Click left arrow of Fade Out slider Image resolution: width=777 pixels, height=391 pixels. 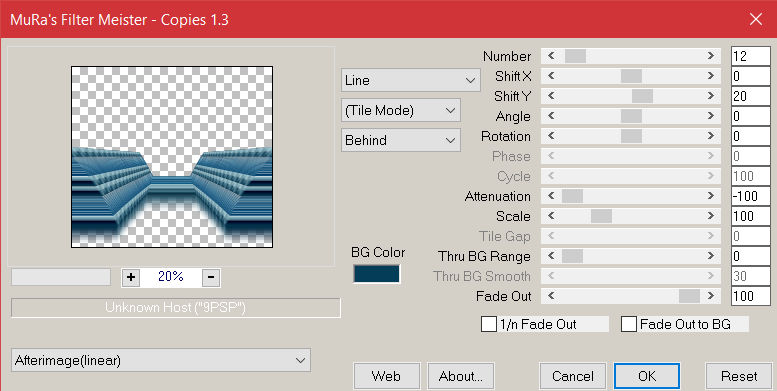tap(551, 296)
